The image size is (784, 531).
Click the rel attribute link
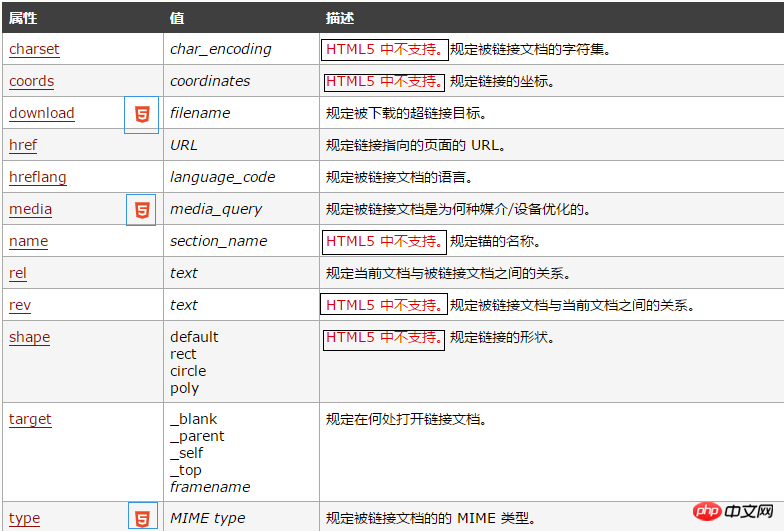(18, 273)
